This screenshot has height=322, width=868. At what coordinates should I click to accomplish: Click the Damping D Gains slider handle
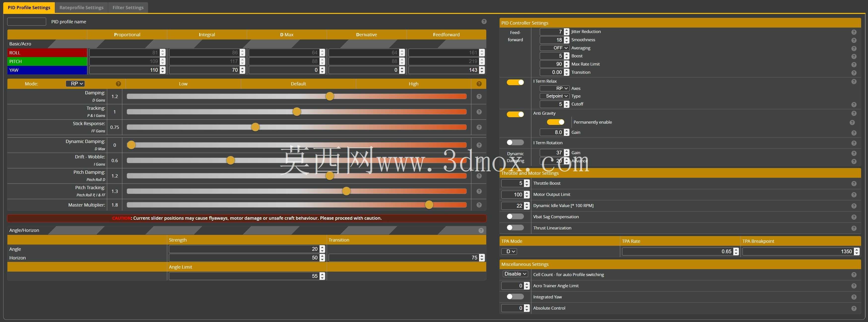point(329,96)
